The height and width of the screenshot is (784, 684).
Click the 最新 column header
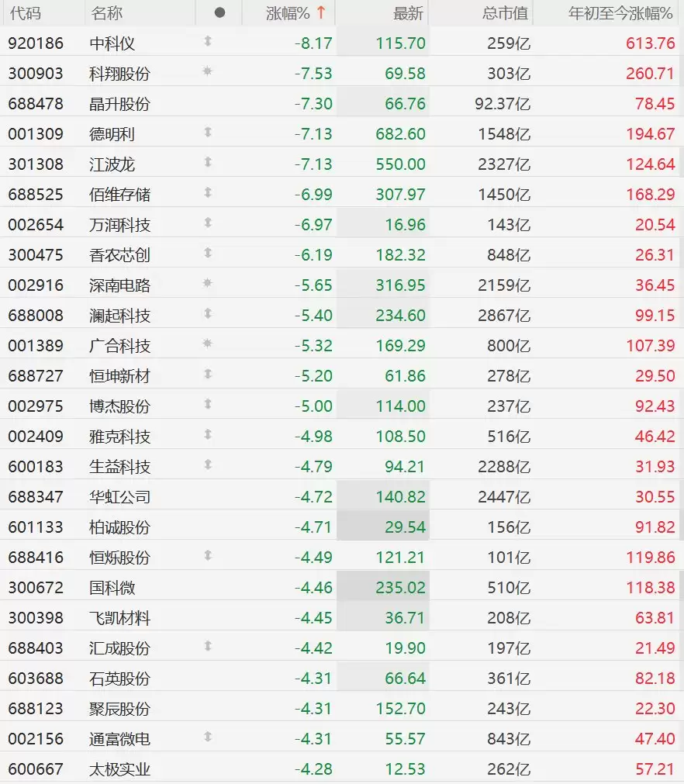408,13
